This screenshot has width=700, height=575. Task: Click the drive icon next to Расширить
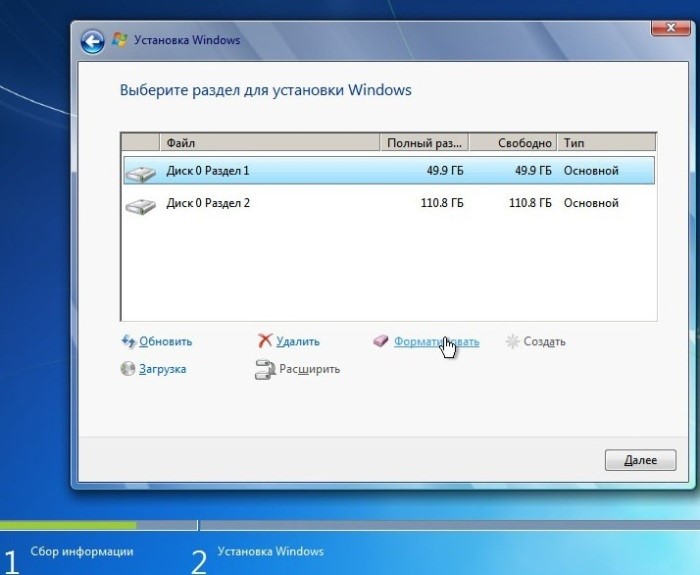coord(265,370)
